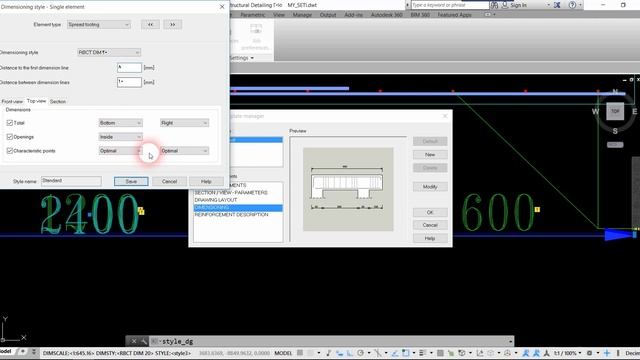Viewport: 640px width, 360px height.
Task: Open the Element type dropdown showing Spread footing
Action: point(98,25)
